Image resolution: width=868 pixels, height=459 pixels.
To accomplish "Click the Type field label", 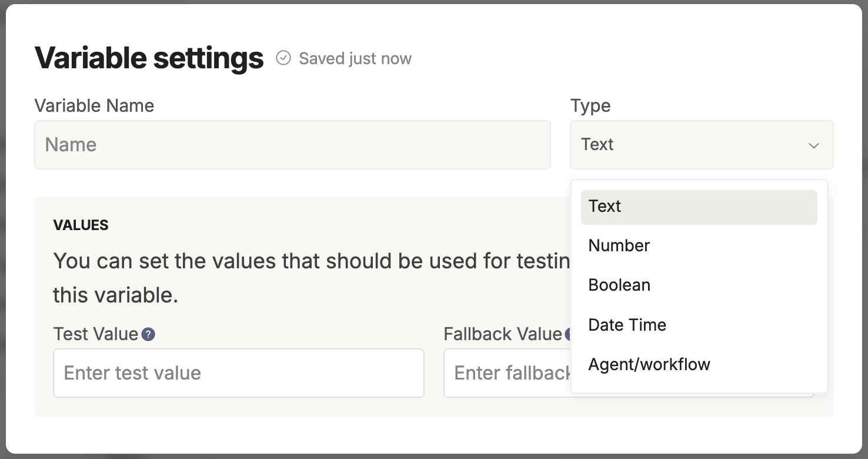I will pyautogui.click(x=590, y=106).
